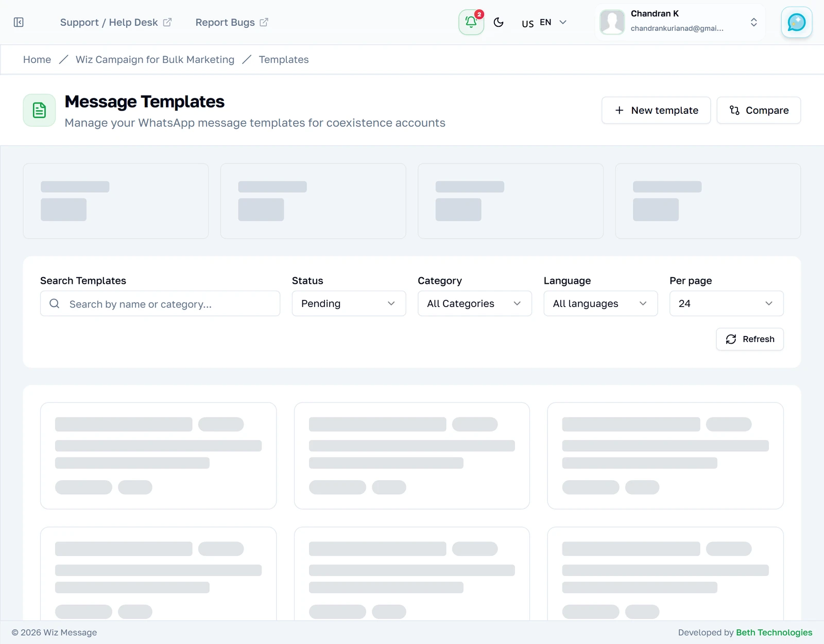Click the user avatar picture
This screenshot has height=644, width=824.
[612, 22]
